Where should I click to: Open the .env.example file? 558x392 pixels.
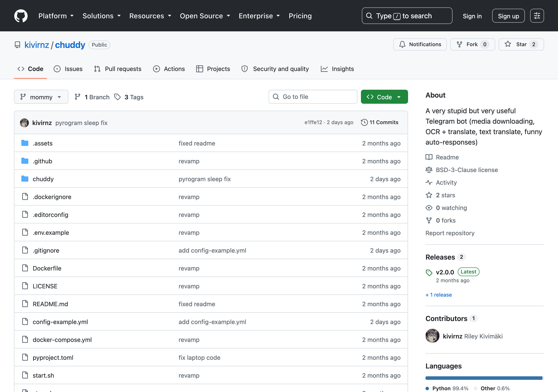pos(51,232)
